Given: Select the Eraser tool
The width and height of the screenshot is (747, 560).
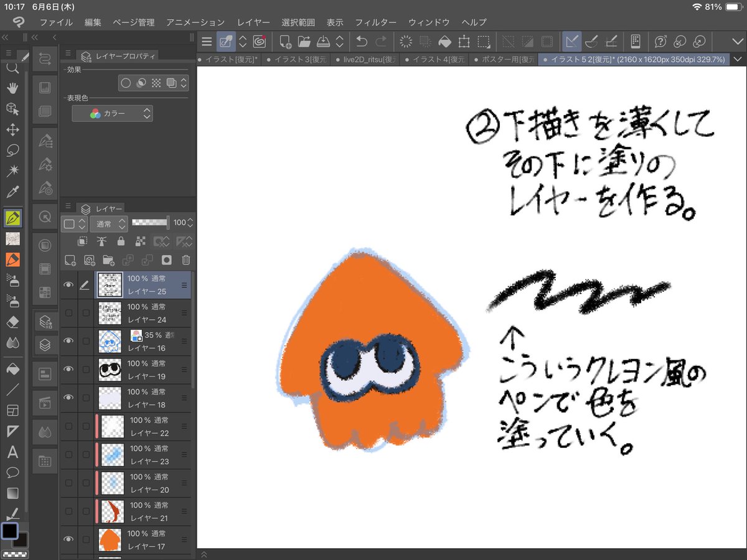Looking at the screenshot, I should coord(12,322).
